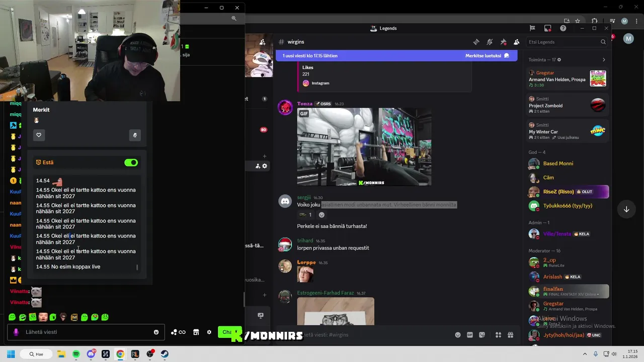This screenshot has height=362, width=644.
Task: Click Estrogeeni-Farhad Faraz username
Action: point(325,293)
